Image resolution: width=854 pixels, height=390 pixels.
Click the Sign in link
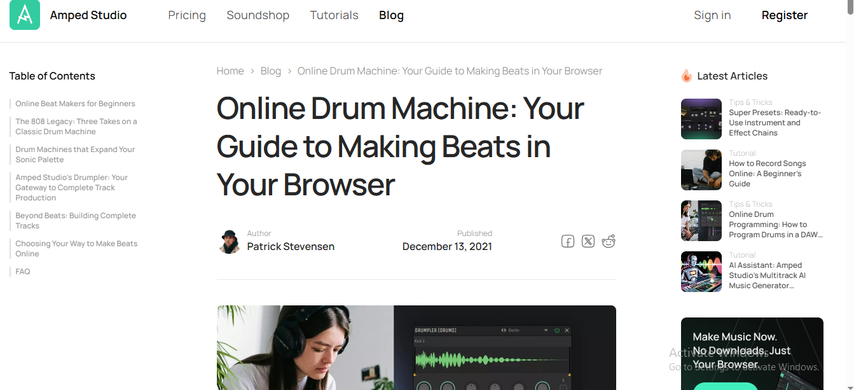click(712, 15)
